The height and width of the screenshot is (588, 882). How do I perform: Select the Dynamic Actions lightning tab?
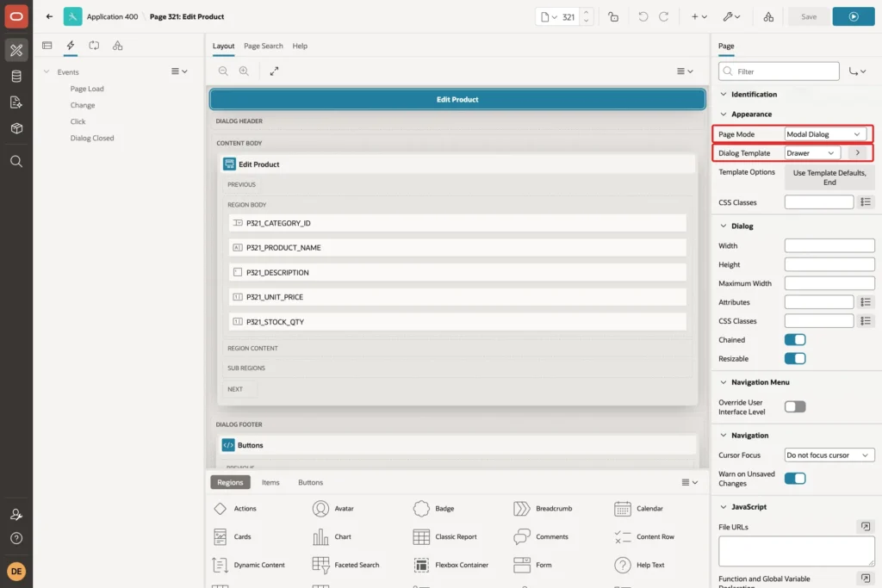coord(71,46)
